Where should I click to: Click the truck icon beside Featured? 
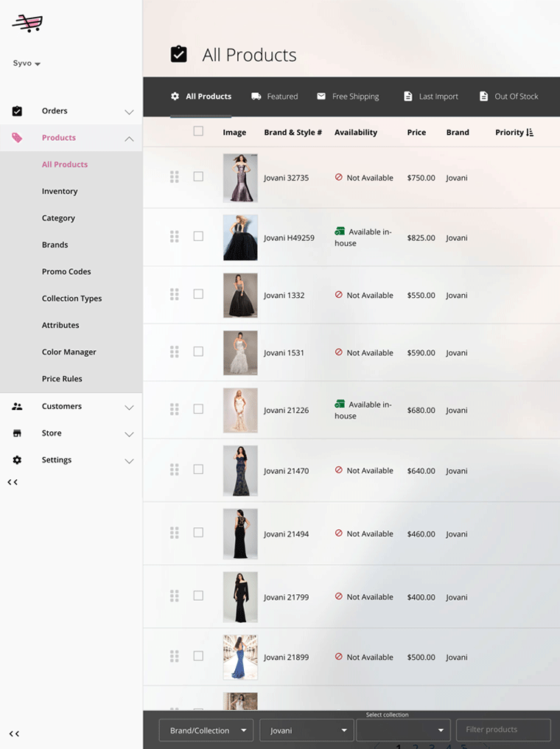(256, 96)
